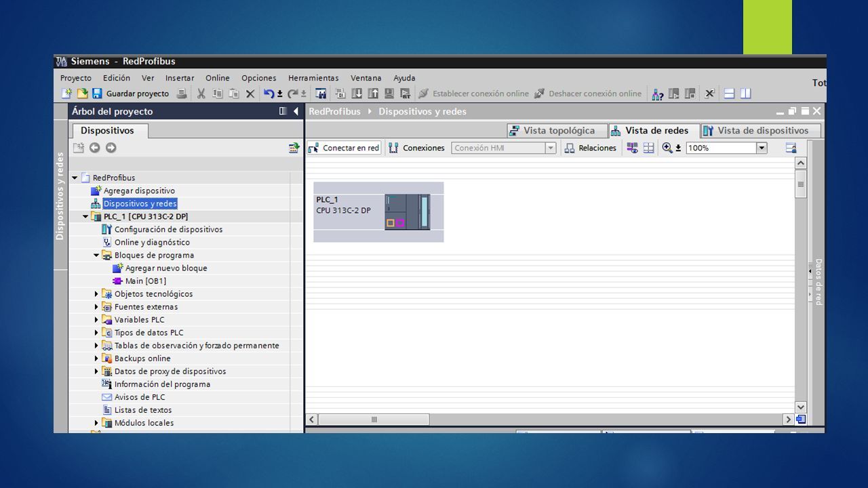Split editor area horizontally icon
This screenshot has height=488, width=868.
point(730,94)
